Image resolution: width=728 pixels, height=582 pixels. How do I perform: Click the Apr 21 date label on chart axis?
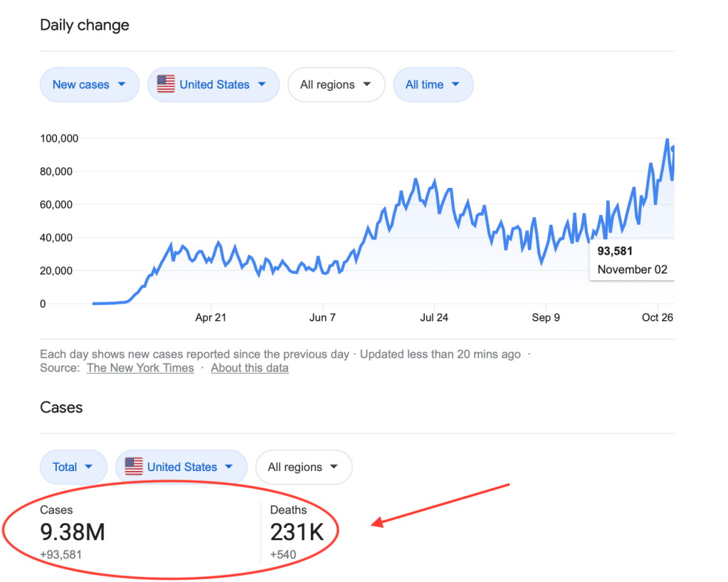[x=211, y=317]
